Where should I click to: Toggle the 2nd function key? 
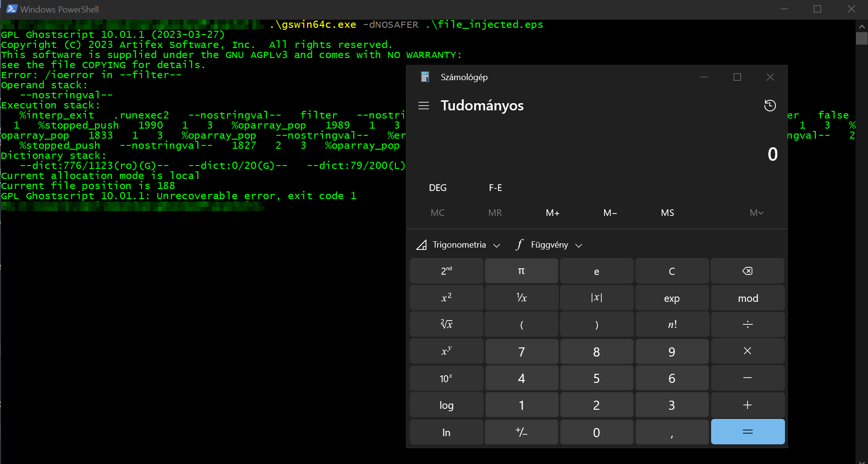point(447,271)
